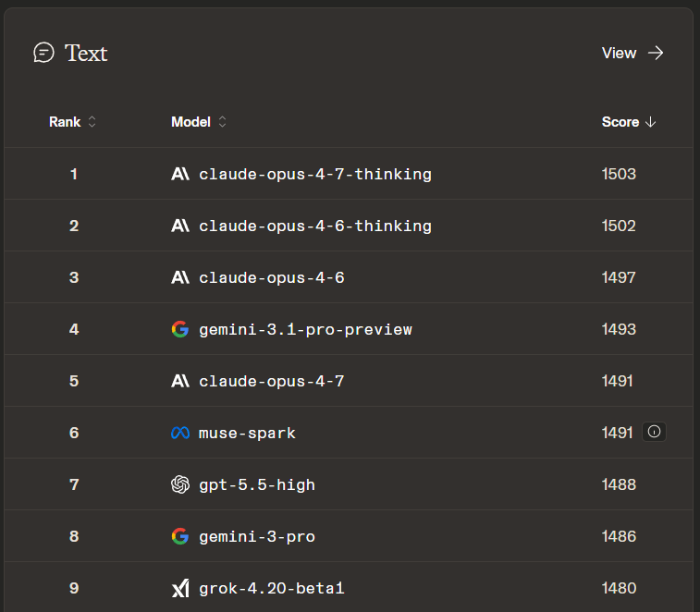Click the score value 1497
700x612 pixels.
619,277
